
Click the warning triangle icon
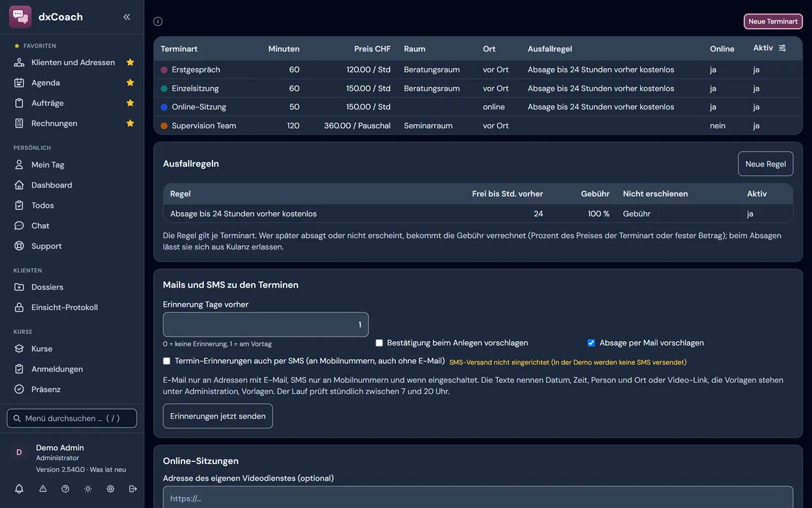[x=43, y=489]
